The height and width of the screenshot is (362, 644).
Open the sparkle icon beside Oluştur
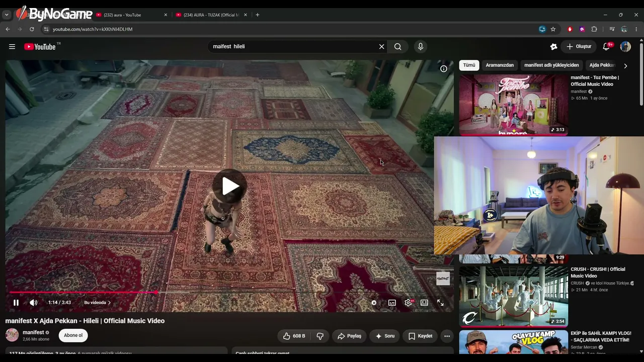553,47
